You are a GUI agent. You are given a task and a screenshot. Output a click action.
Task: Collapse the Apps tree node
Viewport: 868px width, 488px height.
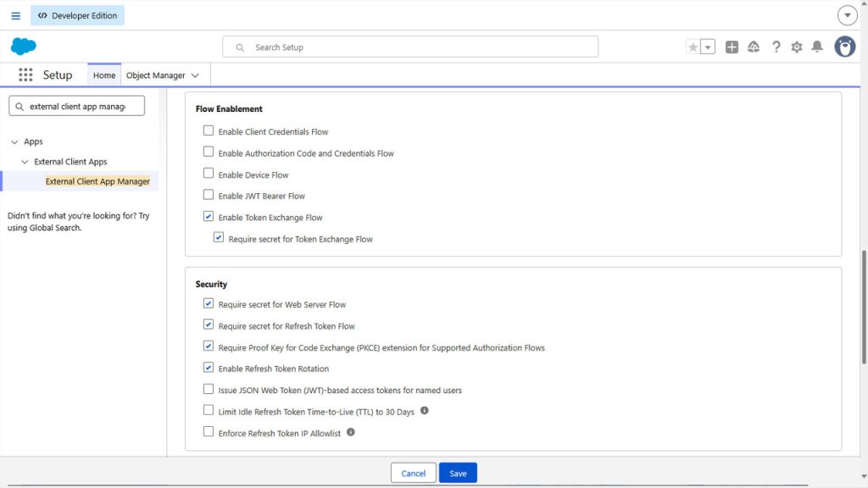point(14,141)
